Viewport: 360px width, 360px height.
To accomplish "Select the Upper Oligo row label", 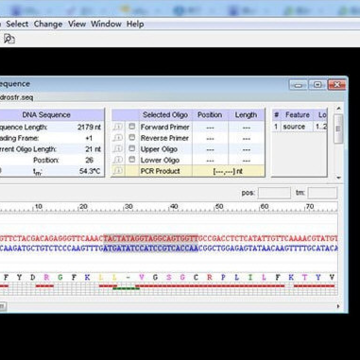I will [x=159, y=149].
